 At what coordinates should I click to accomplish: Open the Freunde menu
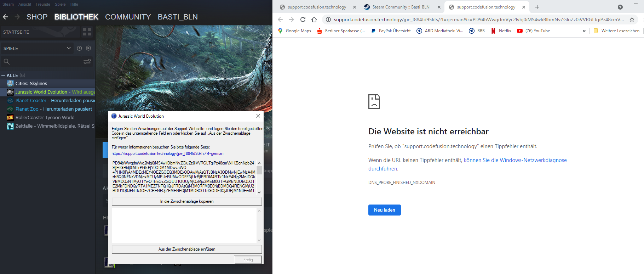[x=43, y=4]
